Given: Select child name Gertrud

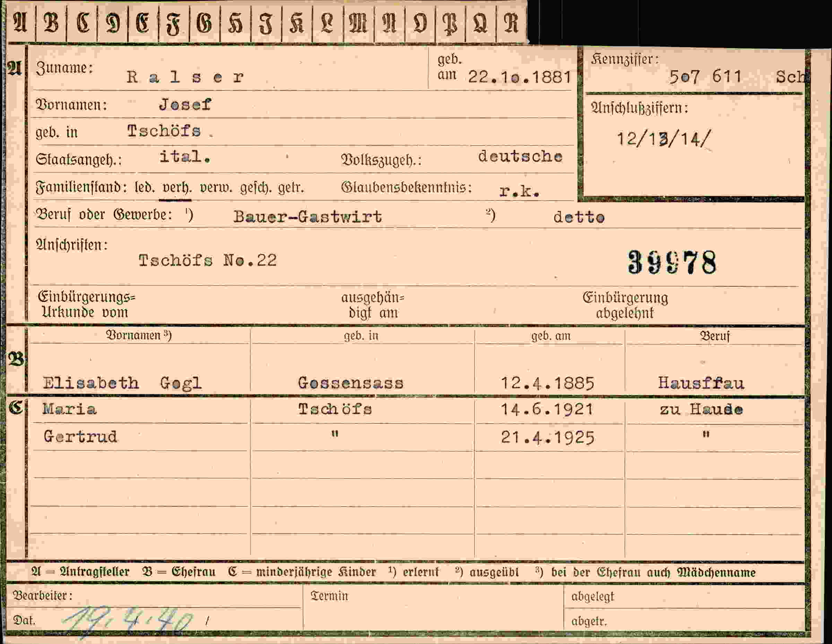Looking at the screenshot, I should [80, 437].
